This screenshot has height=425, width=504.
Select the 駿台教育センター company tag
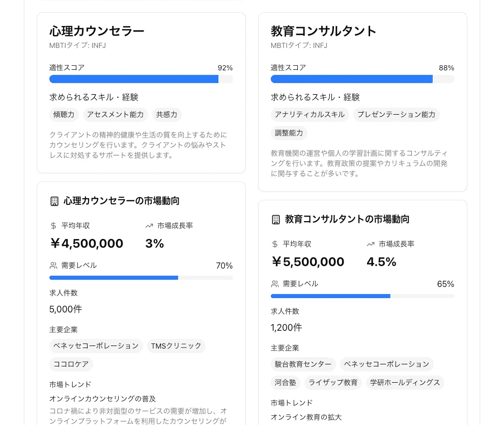303,364
